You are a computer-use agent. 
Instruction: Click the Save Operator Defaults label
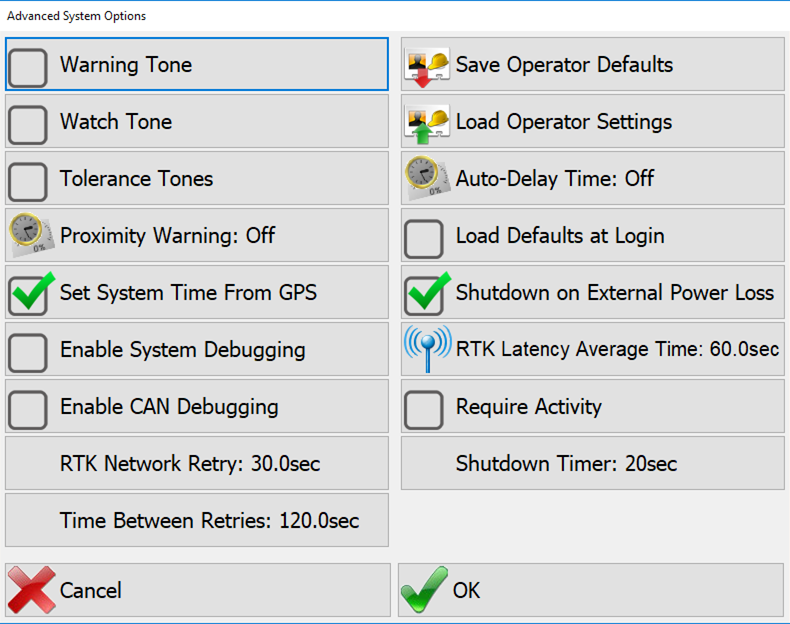click(x=564, y=64)
